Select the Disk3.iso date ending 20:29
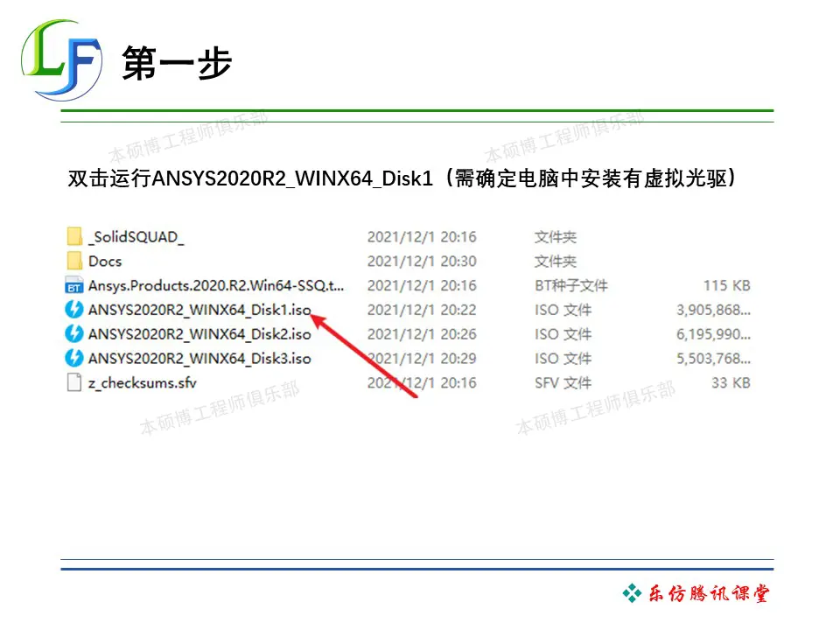Image resolution: width=840 pixels, height=630 pixels. pyautogui.click(x=422, y=359)
